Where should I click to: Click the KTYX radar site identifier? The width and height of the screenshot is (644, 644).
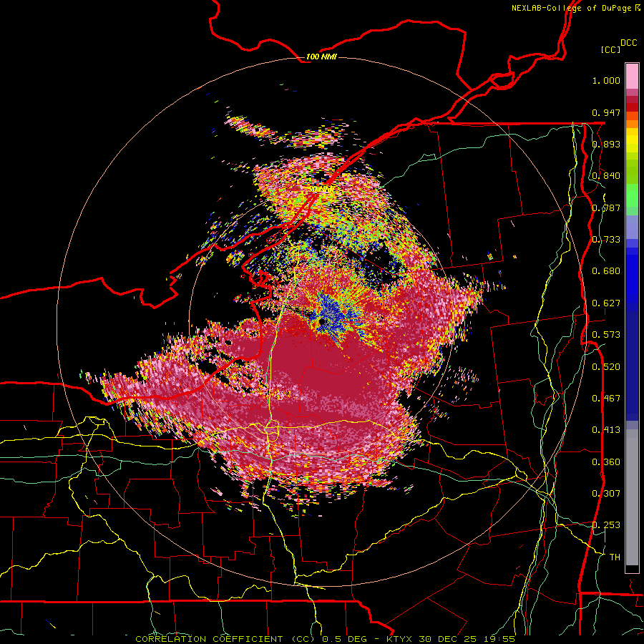[400, 639]
